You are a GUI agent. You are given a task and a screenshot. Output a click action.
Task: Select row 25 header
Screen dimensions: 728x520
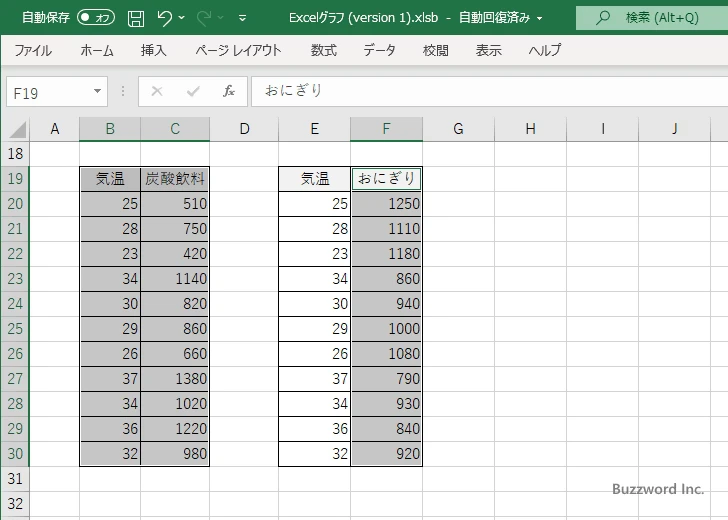[15, 329]
